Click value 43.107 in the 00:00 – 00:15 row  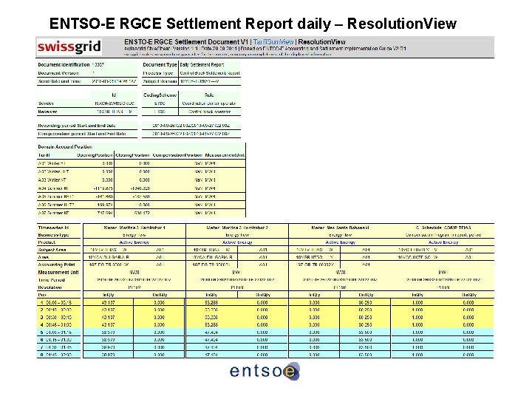tap(108, 302)
